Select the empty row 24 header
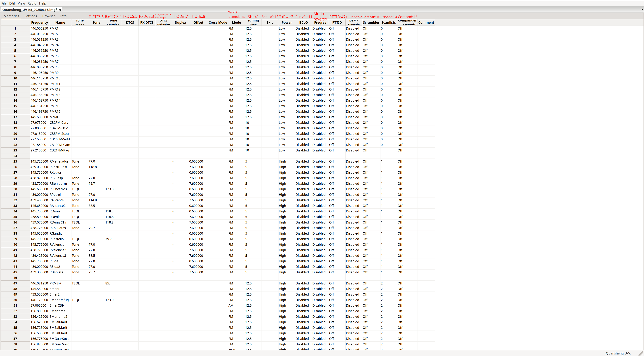The image size is (644, 356). pyautogui.click(x=15, y=156)
